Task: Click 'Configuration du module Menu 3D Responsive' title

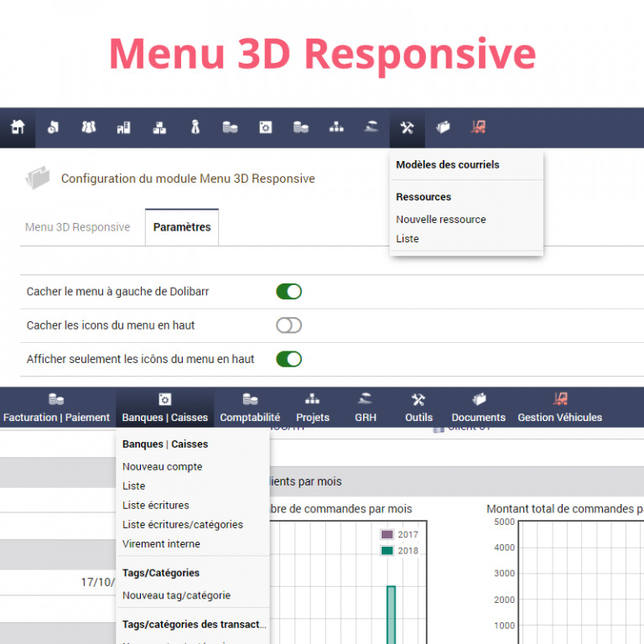Action: (x=188, y=179)
